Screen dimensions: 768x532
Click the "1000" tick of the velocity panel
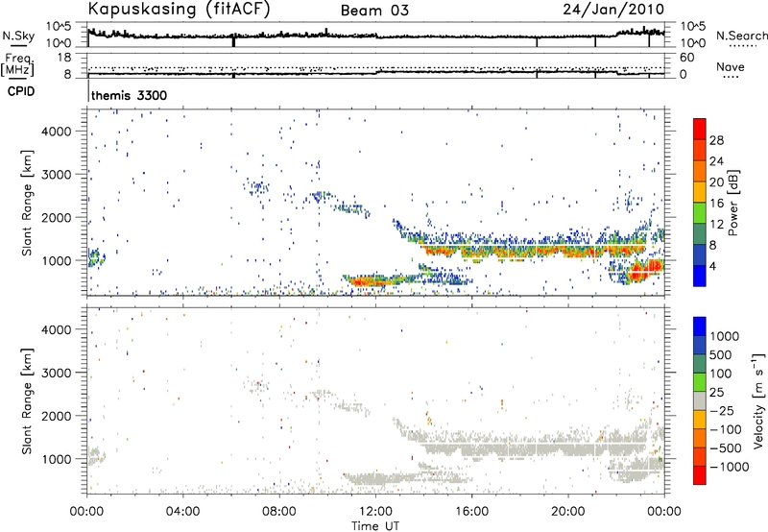pos(57,459)
